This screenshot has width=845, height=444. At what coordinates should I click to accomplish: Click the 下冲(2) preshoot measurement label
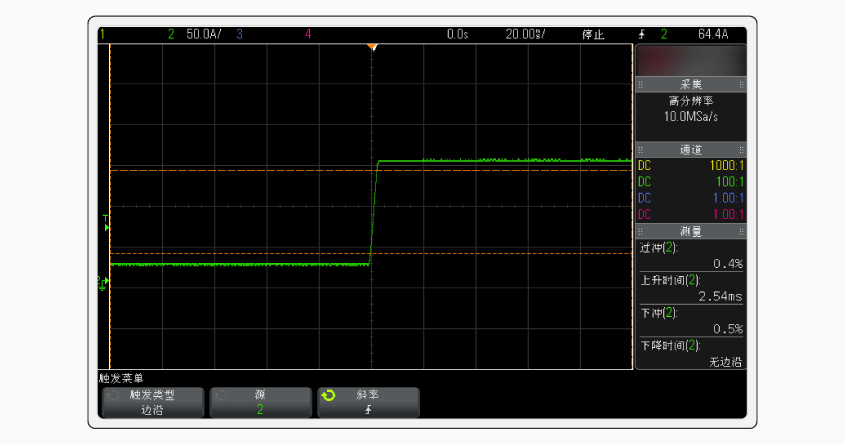[659, 313]
